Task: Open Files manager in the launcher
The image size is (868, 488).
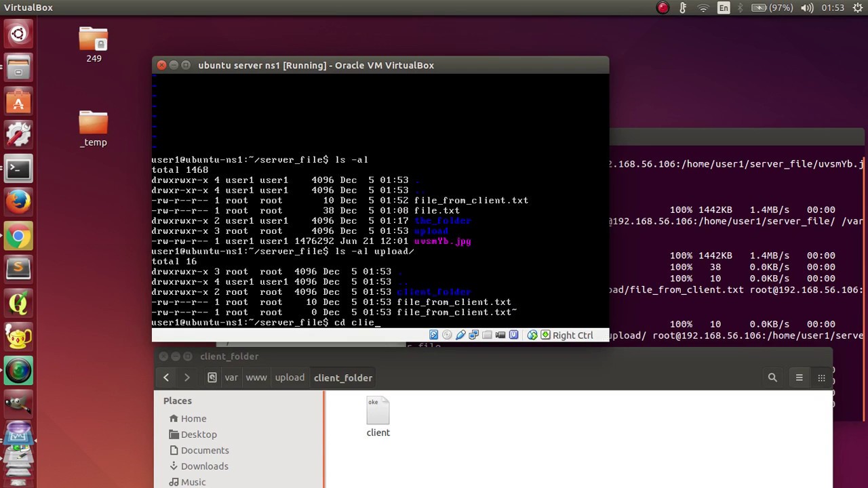Action: (x=18, y=68)
